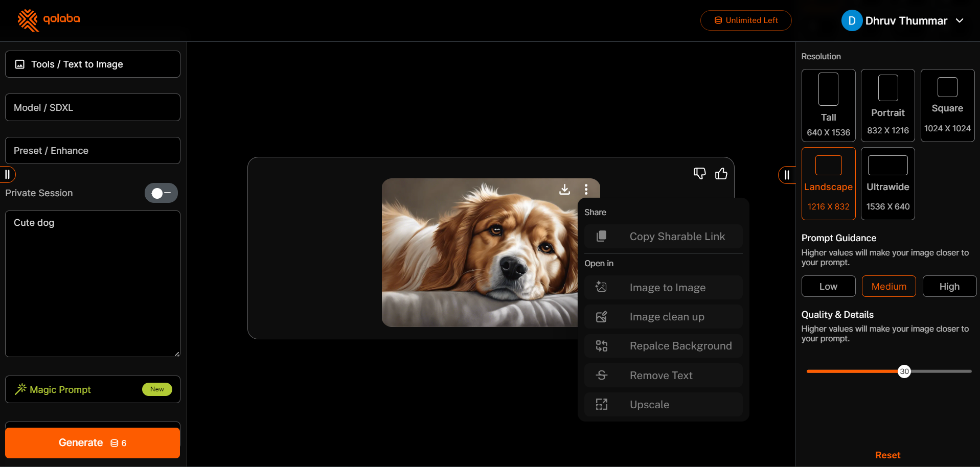
Task: Collapse the left sidebar with handle icon
Action: (8, 175)
